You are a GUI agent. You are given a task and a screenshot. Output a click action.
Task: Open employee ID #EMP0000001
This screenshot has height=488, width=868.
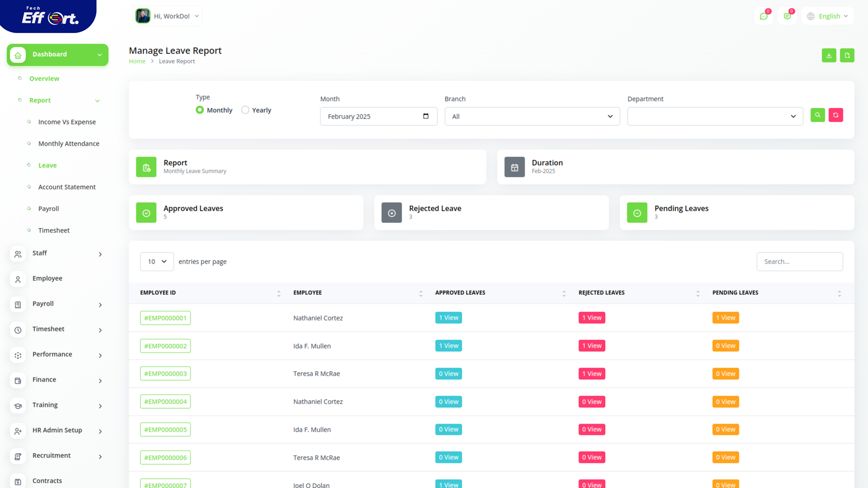(165, 318)
